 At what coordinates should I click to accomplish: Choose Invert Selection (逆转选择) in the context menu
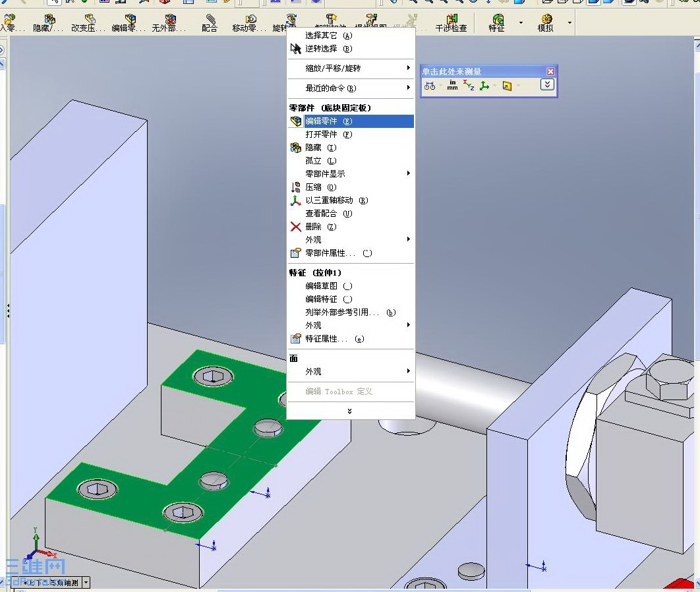tap(351, 48)
